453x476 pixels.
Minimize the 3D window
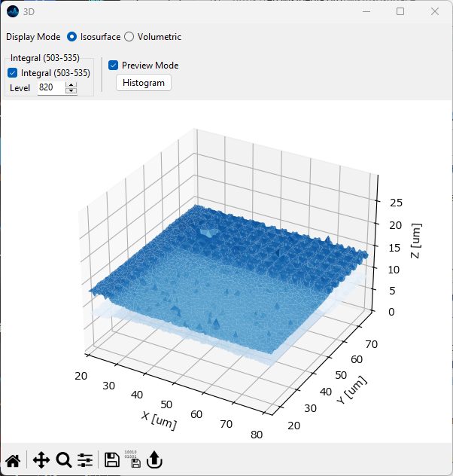pyautogui.click(x=366, y=11)
